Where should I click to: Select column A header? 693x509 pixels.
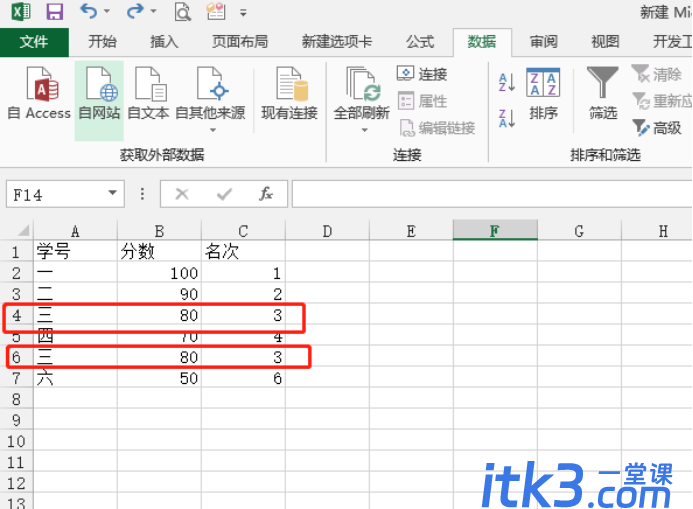click(x=75, y=231)
